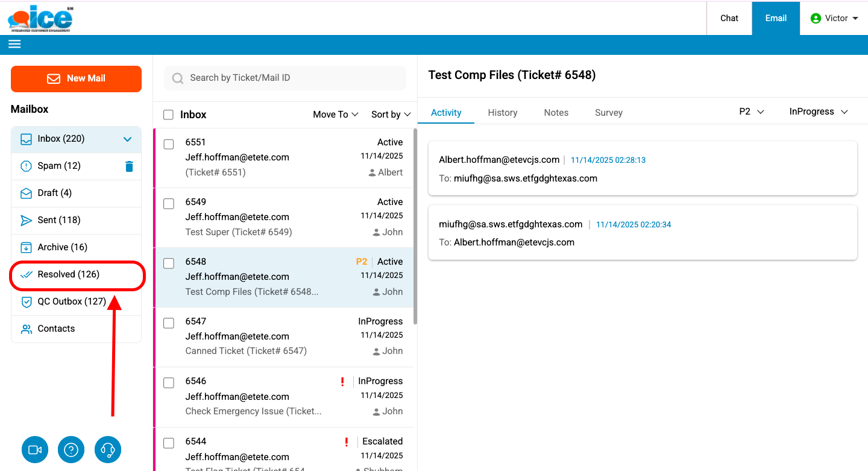Open the P2 priority dropdown
868x471 pixels.
point(752,112)
